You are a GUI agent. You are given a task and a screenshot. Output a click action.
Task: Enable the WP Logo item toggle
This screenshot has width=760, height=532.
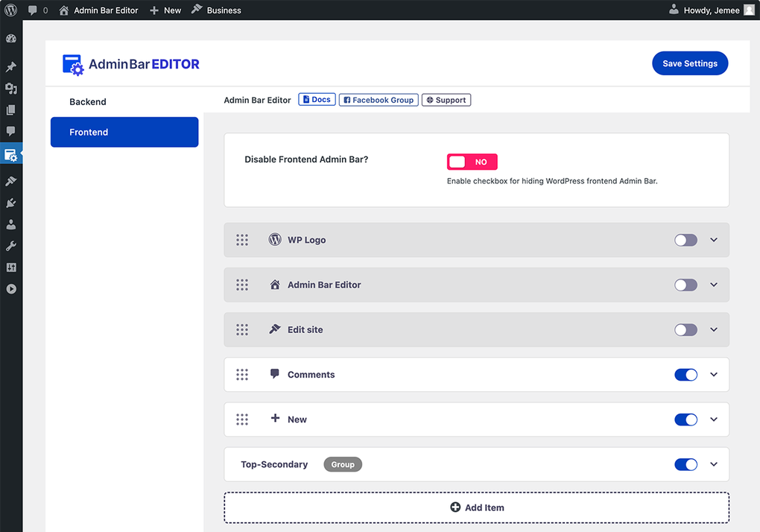click(685, 240)
